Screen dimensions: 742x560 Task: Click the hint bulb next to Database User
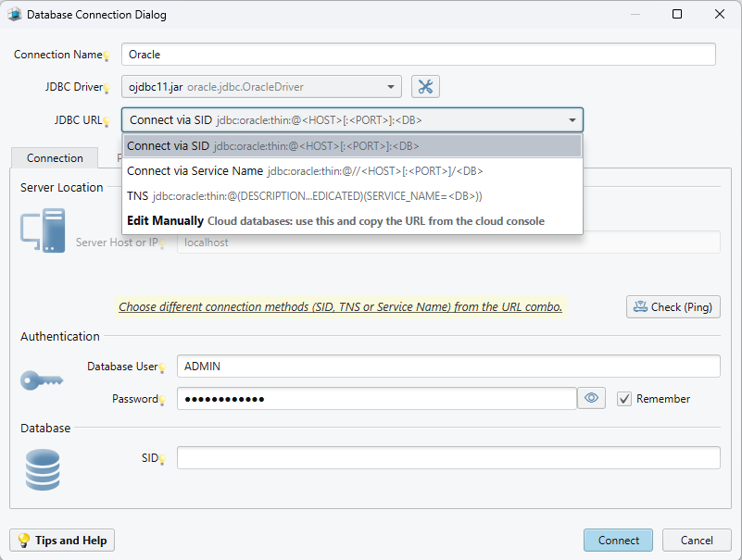pos(162,367)
